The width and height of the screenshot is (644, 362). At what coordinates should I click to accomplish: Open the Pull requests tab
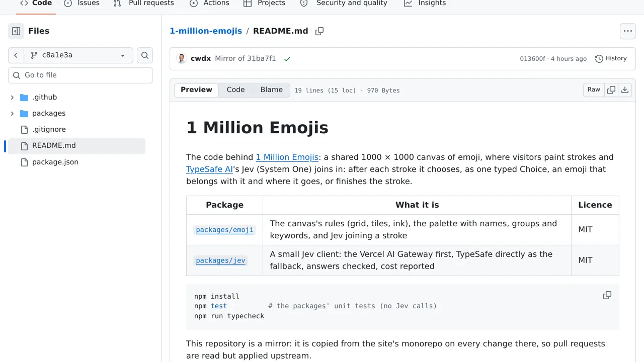tap(144, 4)
